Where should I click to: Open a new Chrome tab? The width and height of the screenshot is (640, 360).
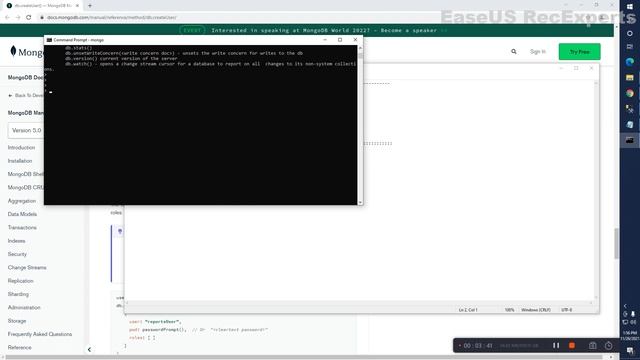pos(90,6)
